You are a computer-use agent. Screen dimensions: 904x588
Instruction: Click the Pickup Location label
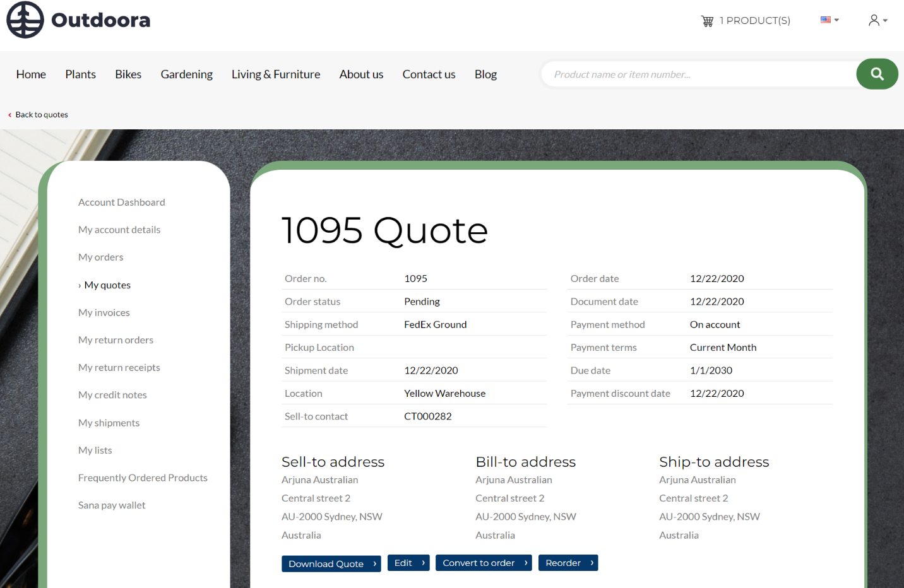pos(319,348)
